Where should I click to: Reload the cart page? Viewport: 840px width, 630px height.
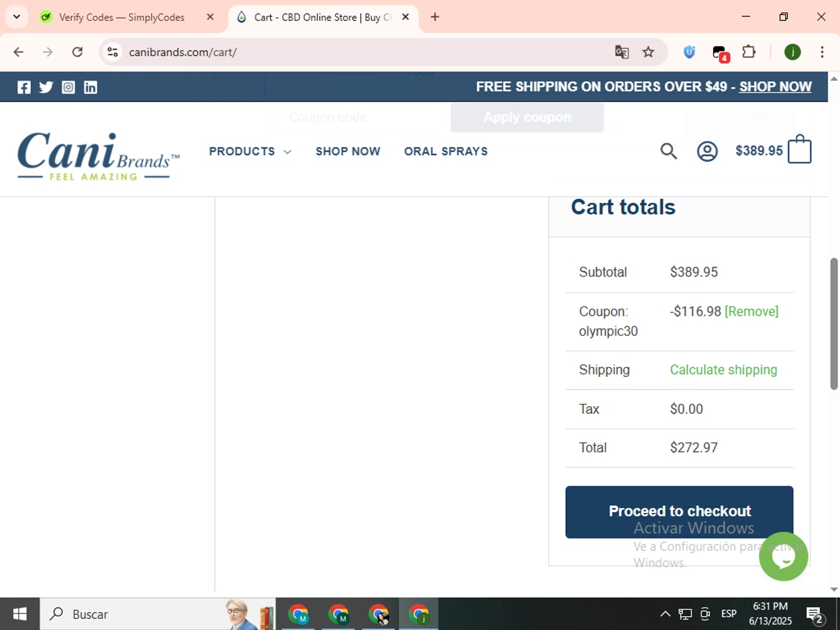pyautogui.click(x=77, y=52)
